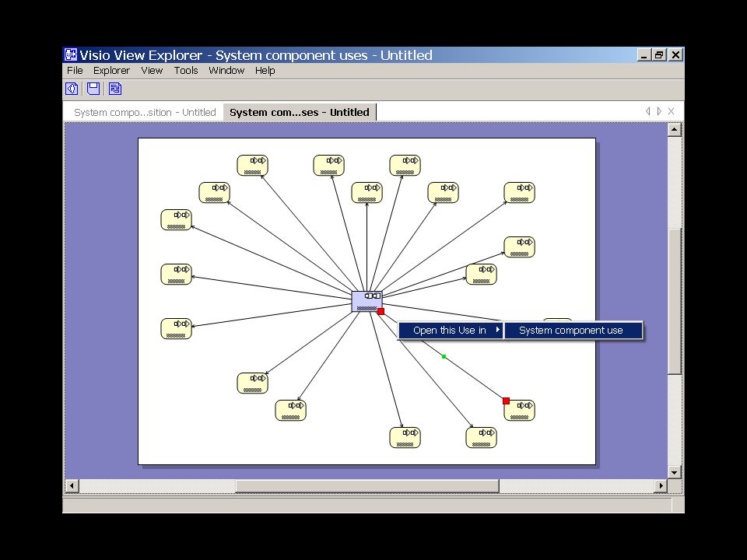The height and width of the screenshot is (560, 747).
Task: Click the page-with-left-arrow toolbar icon
Action: point(72,89)
